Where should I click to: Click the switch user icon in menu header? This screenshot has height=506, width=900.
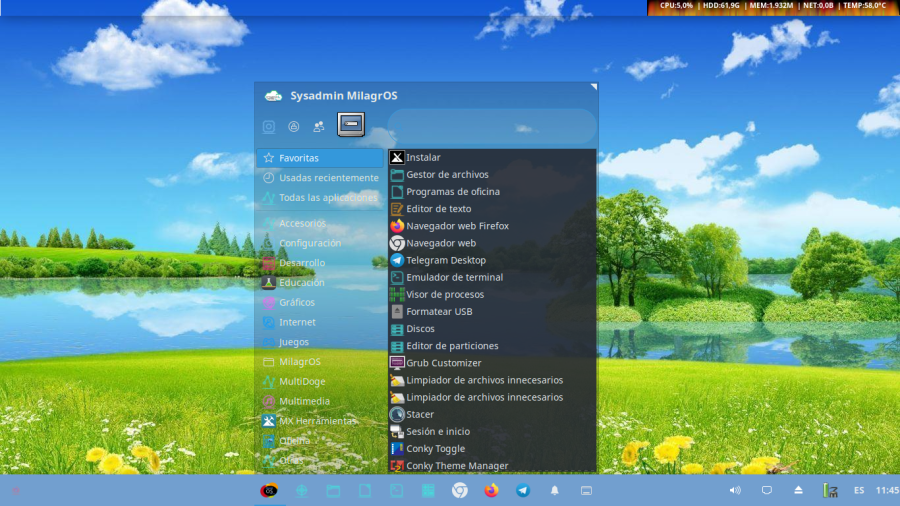(318, 127)
